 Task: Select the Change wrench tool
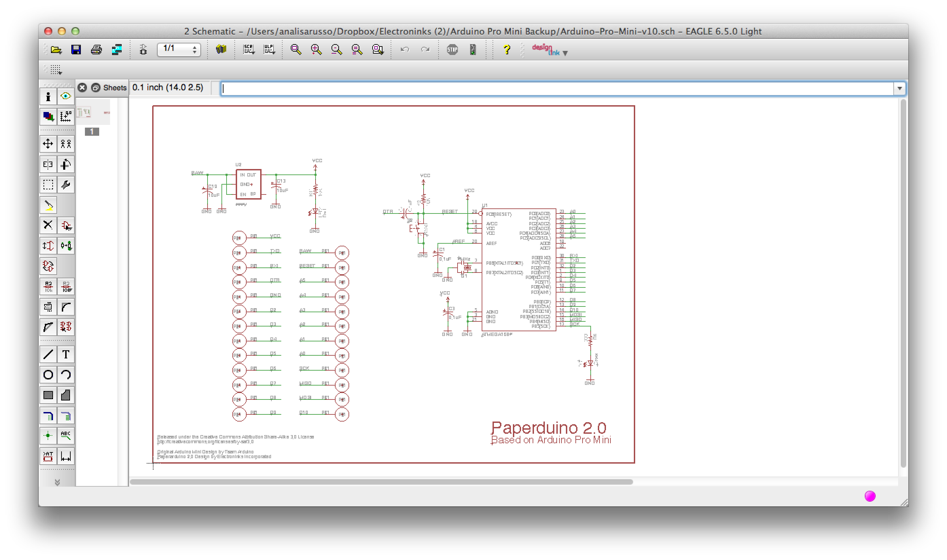pyautogui.click(x=66, y=185)
